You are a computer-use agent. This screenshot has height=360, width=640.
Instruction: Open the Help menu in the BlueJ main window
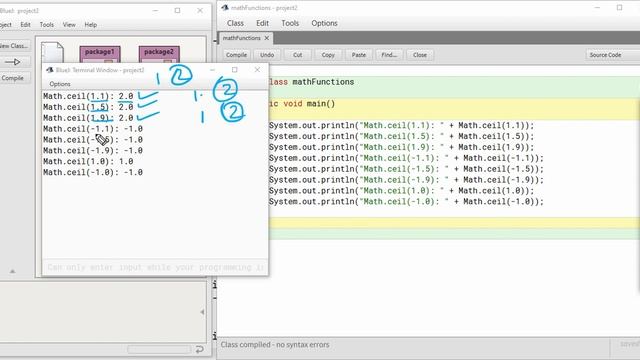tap(91, 24)
